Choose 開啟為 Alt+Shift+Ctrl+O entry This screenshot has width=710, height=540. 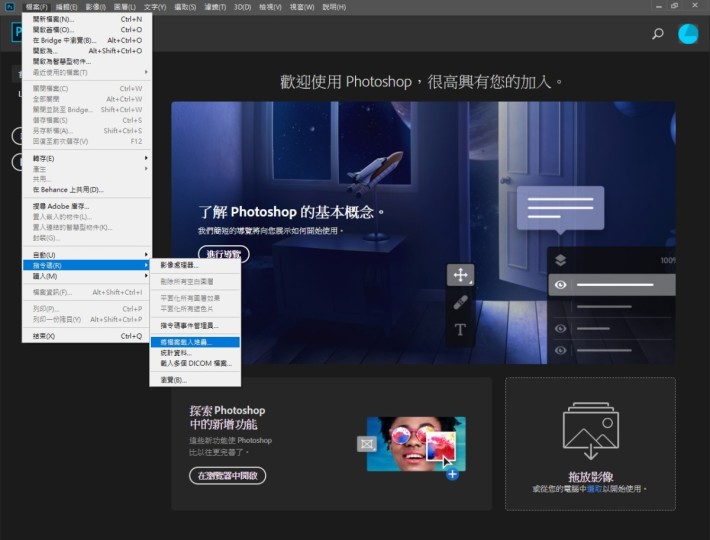[x=87, y=51]
